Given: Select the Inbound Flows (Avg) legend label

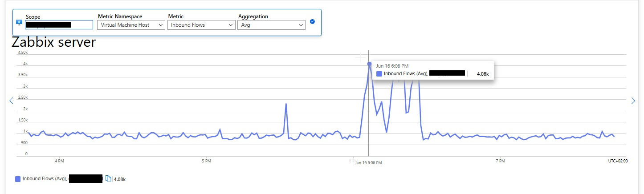Looking at the screenshot, I should coord(45,179).
